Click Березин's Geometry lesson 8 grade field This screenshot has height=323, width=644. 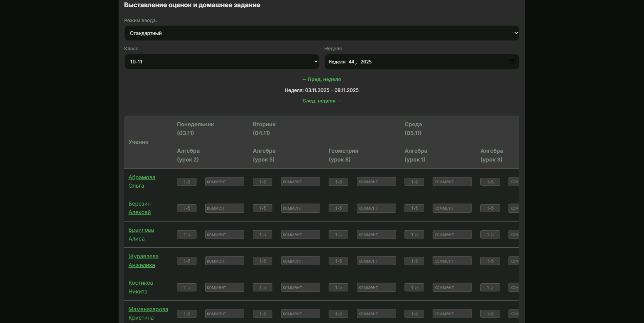point(338,208)
